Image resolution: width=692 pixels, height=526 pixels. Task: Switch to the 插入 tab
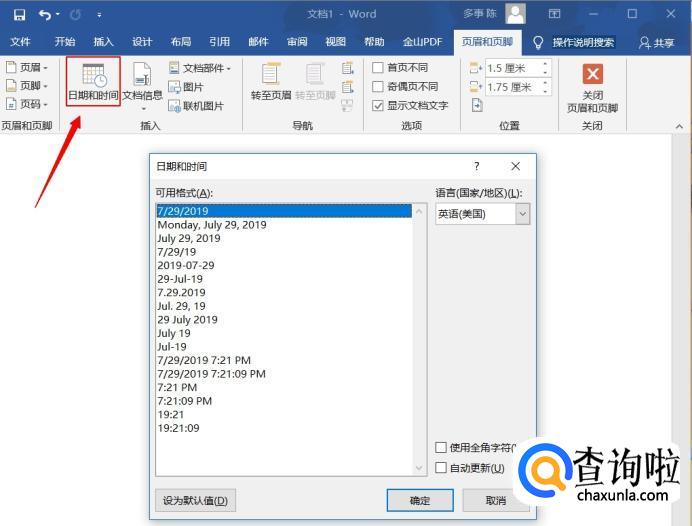(104, 42)
